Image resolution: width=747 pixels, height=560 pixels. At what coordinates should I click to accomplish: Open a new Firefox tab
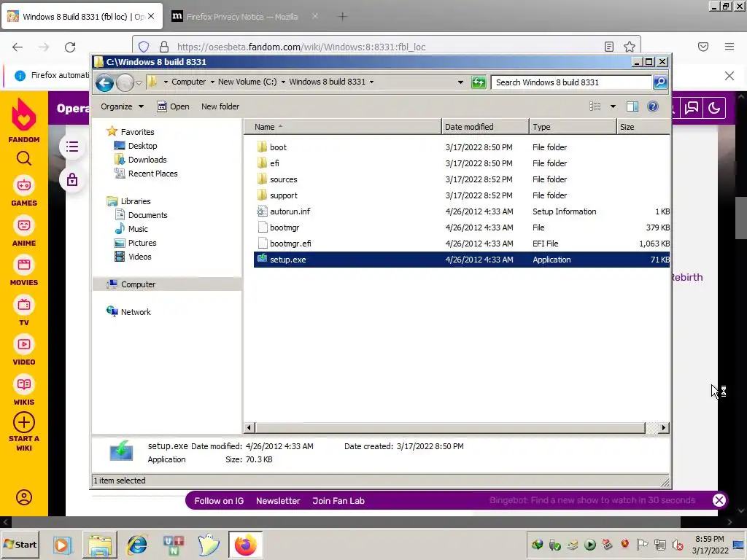pos(343,17)
